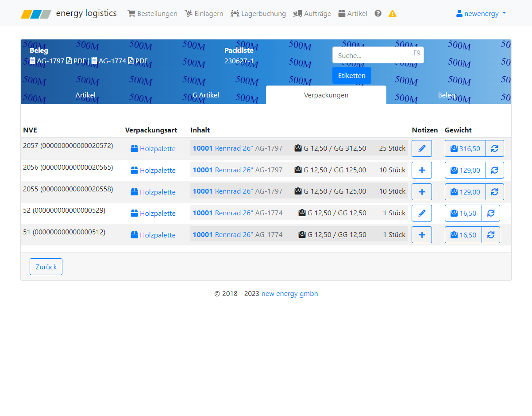This screenshot has height=416, width=532.
Task: Open Holzpalette for NVE 2055
Action: click(153, 192)
